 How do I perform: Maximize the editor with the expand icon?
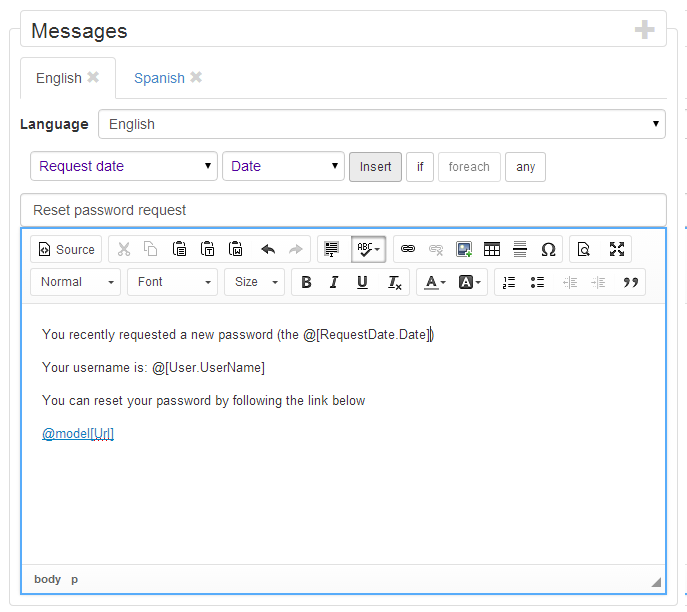[617, 250]
